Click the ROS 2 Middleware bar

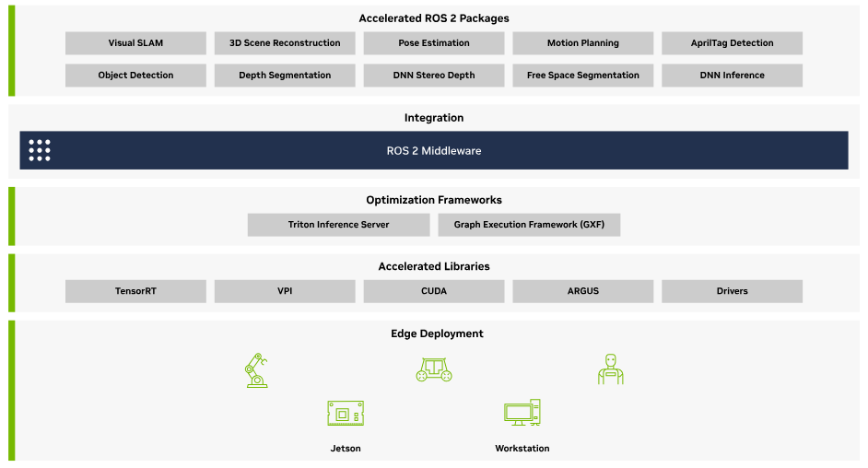(434, 150)
